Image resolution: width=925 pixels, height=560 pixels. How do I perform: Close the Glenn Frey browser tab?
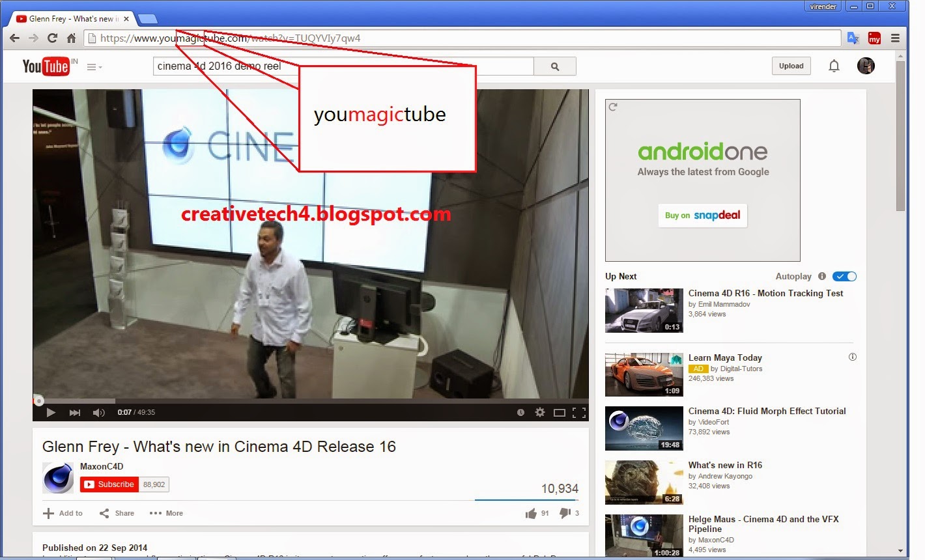tap(126, 19)
